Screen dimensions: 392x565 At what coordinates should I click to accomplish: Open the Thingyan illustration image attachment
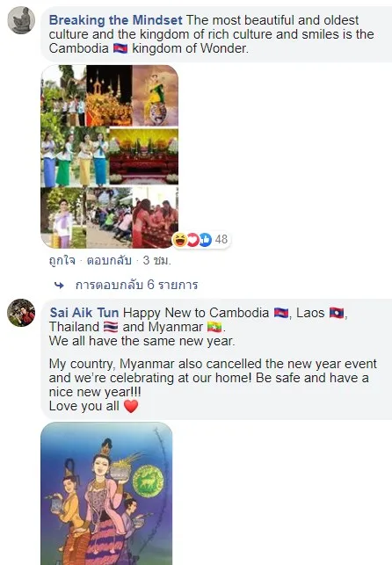click(106, 494)
